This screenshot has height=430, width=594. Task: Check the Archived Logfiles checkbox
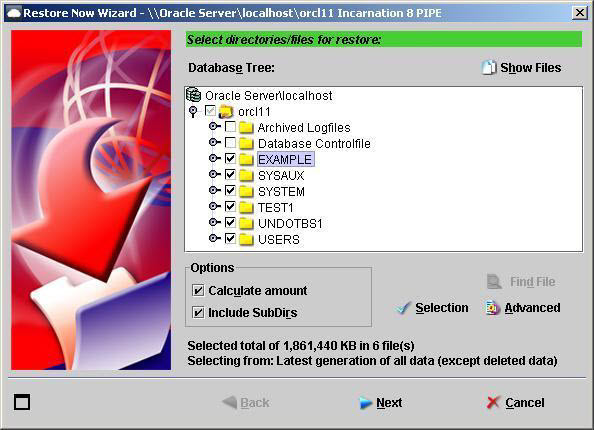coord(230,127)
